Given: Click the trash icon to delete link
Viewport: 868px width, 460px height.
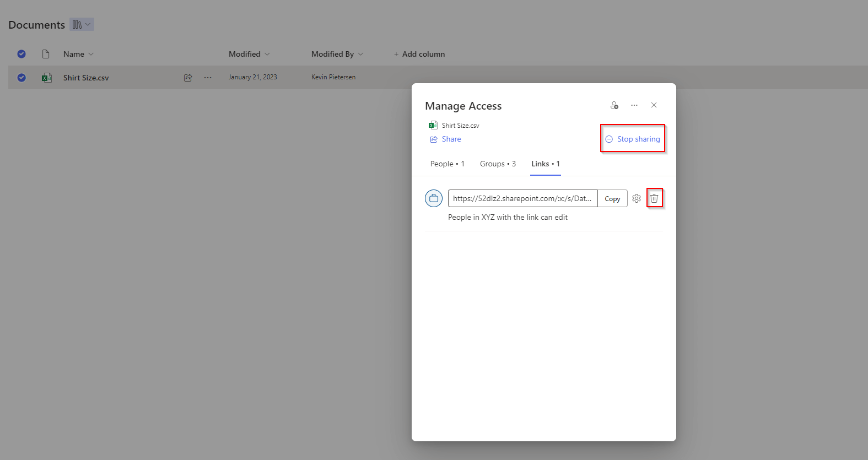Looking at the screenshot, I should [654, 198].
